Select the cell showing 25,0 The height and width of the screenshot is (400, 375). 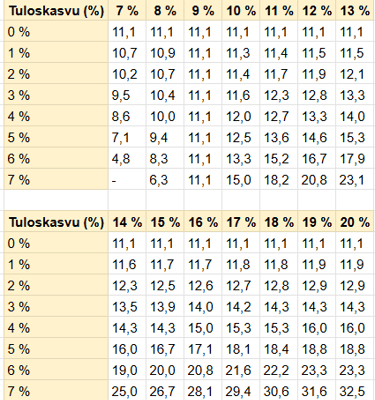click(127, 391)
